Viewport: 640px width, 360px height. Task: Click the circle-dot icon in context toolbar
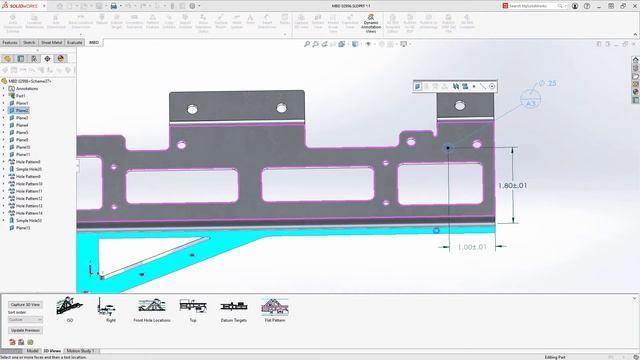point(492,86)
